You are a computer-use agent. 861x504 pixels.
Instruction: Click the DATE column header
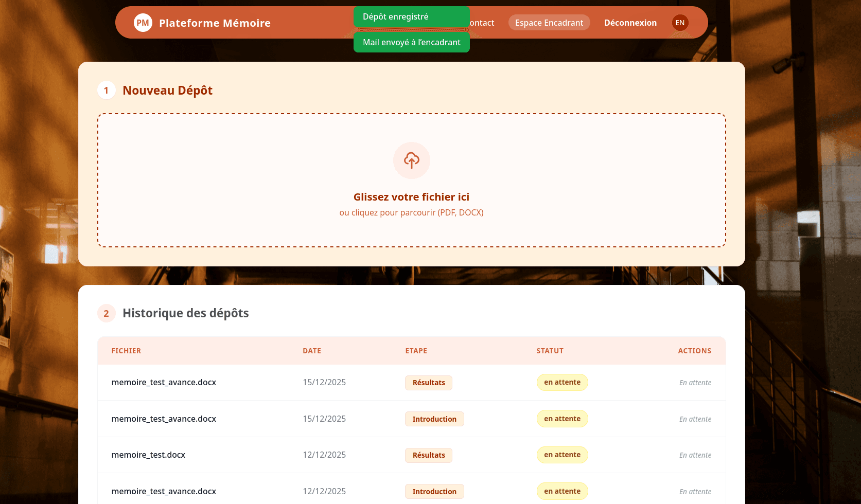click(x=312, y=351)
